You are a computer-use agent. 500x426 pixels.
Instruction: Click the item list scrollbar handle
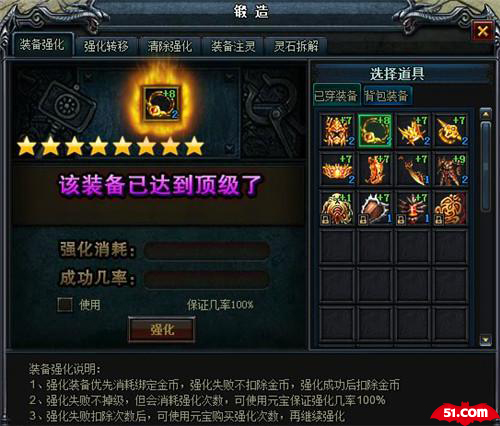click(486, 166)
